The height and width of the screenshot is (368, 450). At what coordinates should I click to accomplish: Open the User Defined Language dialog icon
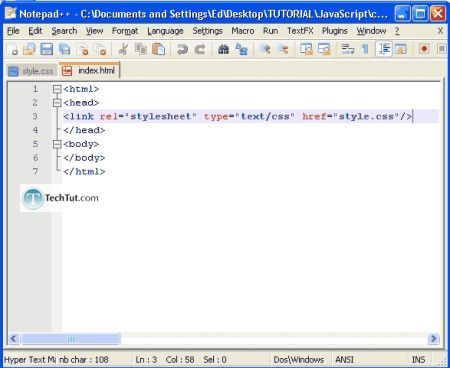(x=401, y=49)
